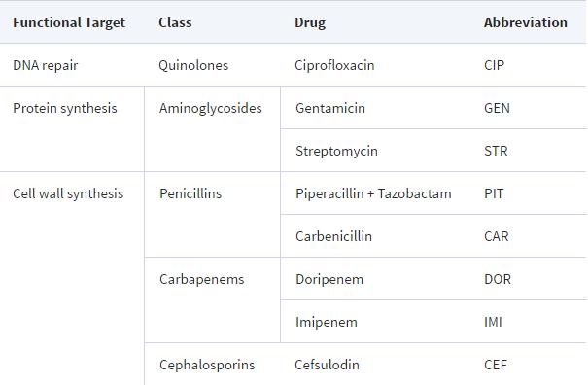Select the Quinolones class cell
588x385 pixels.
[193, 65]
